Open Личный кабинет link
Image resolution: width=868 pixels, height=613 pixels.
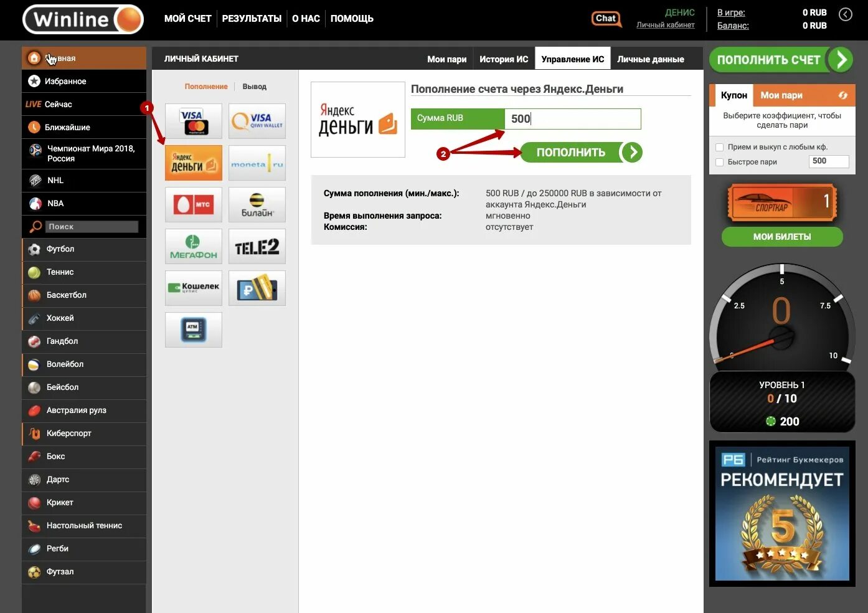coord(665,25)
